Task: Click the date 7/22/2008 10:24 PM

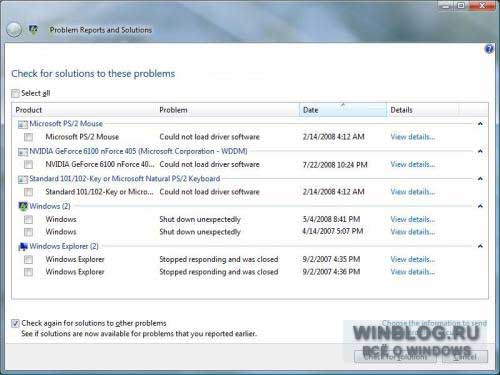Action: click(x=335, y=165)
